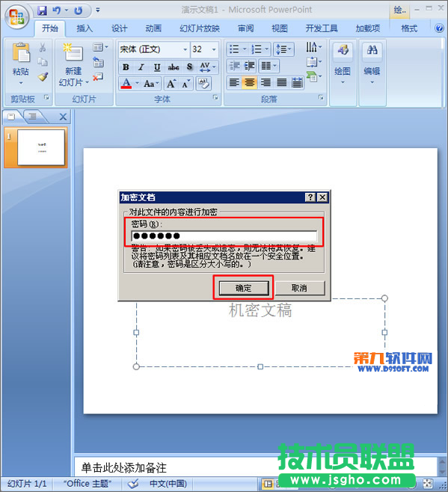The width and height of the screenshot is (448, 492).
Task: Switch to the 审阅 tab
Action: pos(245,28)
